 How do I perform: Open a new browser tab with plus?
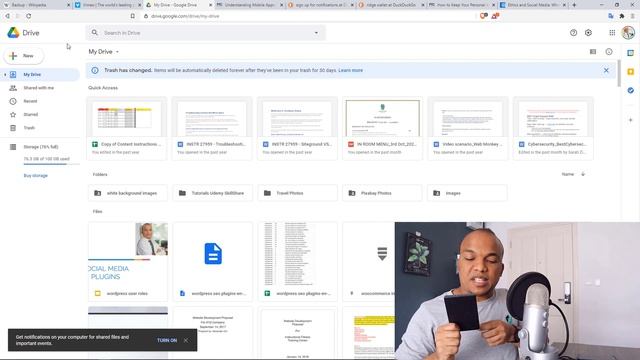(x=574, y=5)
